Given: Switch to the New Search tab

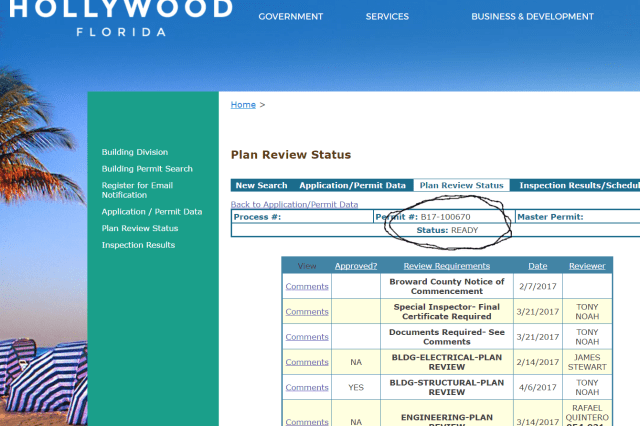Looking at the screenshot, I should (x=261, y=185).
